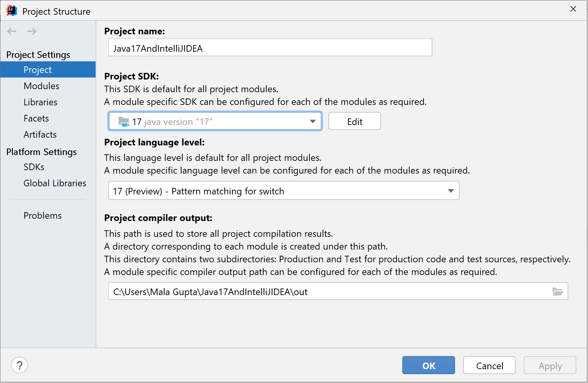This screenshot has width=588, height=383.
Task: Open the Project SDK dropdown
Action: pos(312,121)
